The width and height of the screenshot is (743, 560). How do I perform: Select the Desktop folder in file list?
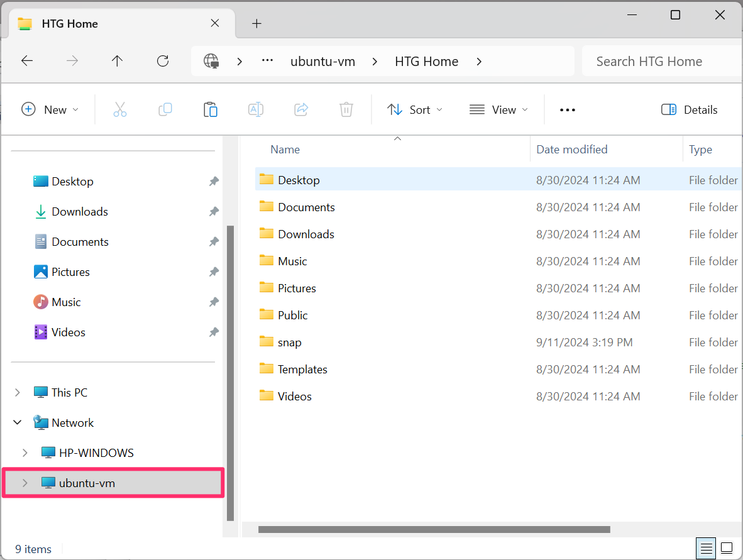(x=498, y=180)
